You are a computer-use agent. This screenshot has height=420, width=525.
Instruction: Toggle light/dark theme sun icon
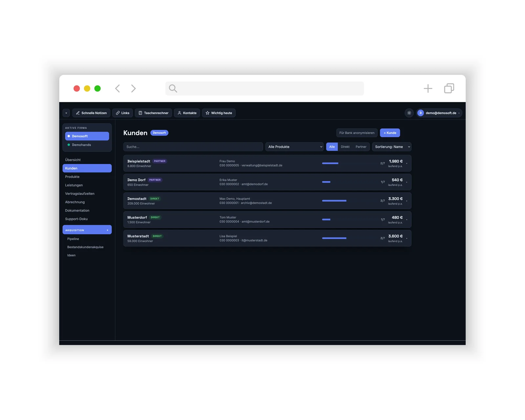coord(409,113)
